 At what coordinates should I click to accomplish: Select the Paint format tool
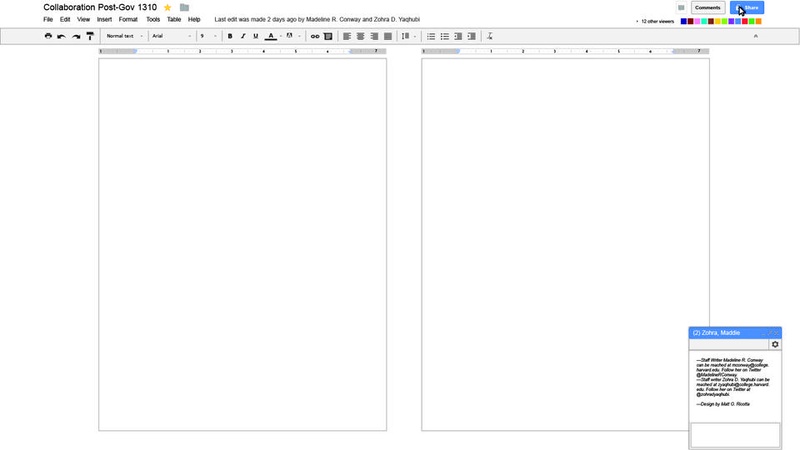pos(90,36)
